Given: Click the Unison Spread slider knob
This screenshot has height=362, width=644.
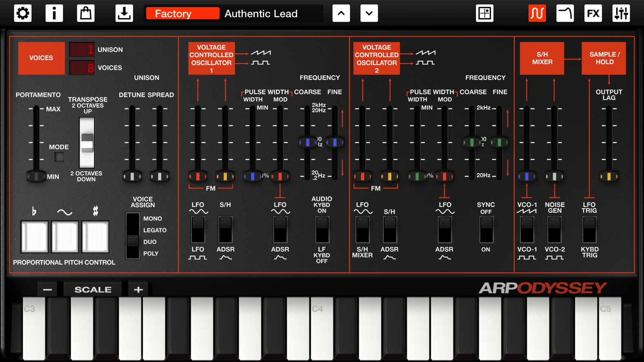Looking at the screenshot, I should pos(160,176).
